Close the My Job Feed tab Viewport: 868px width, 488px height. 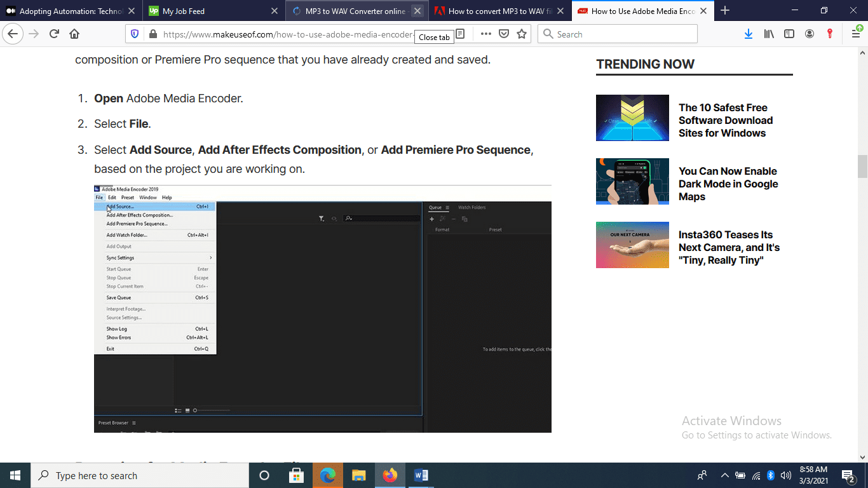(x=275, y=11)
